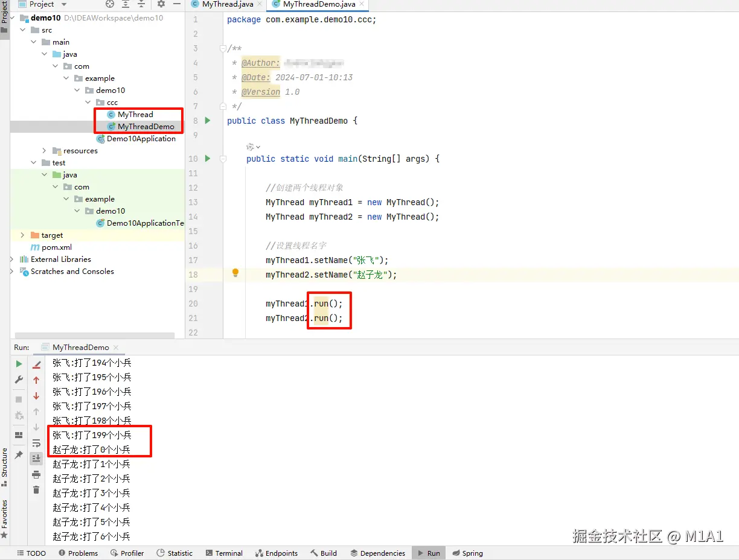This screenshot has height=560, width=739.
Task: Rerun MyThreadDemo with green play icon
Action: pyautogui.click(x=19, y=364)
